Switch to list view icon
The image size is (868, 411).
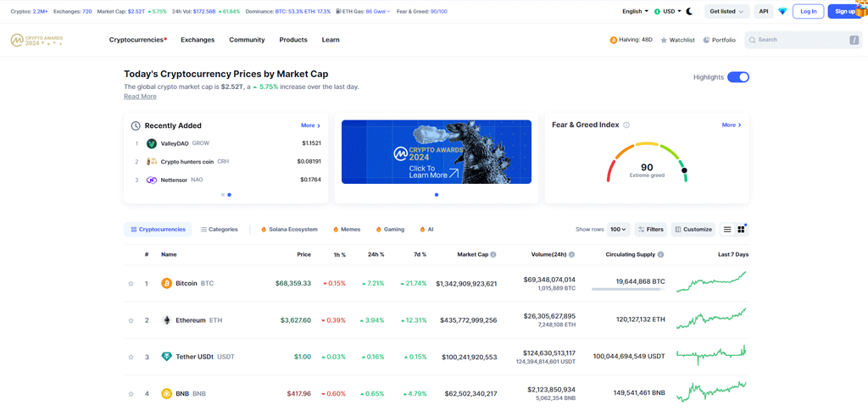click(727, 230)
